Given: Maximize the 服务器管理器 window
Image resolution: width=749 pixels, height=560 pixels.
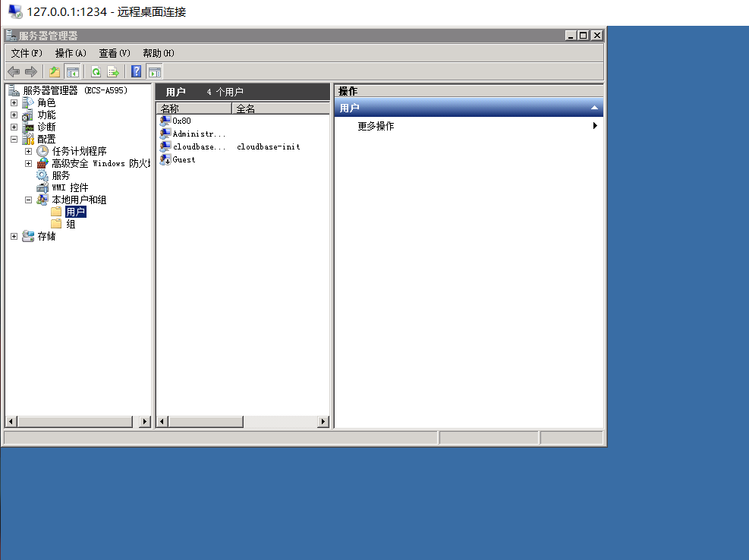Looking at the screenshot, I should pos(584,36).
